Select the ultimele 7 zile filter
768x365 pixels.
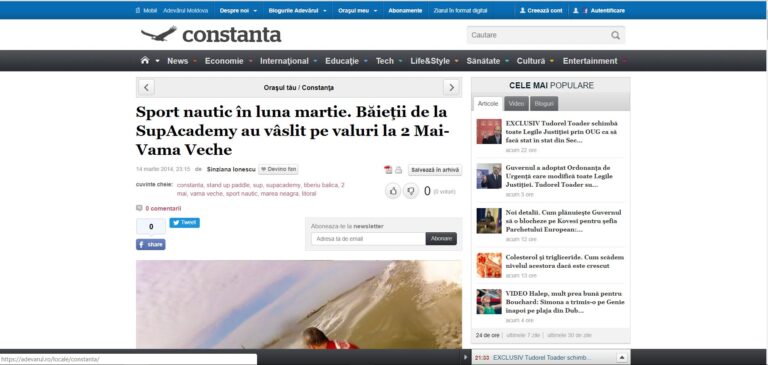[523, 335]
